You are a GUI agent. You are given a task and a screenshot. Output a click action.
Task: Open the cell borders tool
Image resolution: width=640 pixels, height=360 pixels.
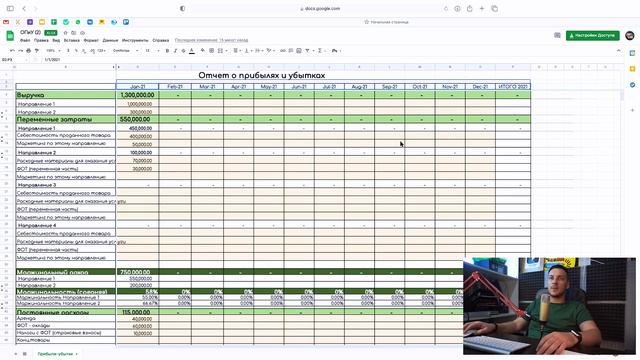click(211, 51)
